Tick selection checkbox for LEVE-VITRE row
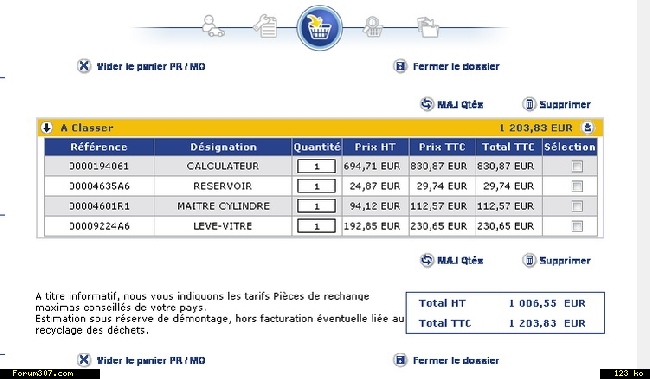Viewport: 650px width, 379px height. [577, 226]
